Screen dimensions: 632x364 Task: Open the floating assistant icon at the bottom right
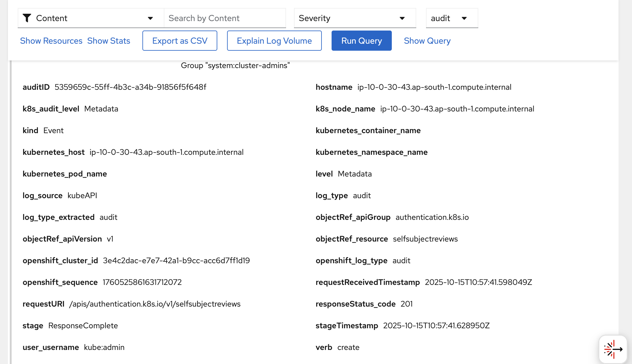point(613,349)
